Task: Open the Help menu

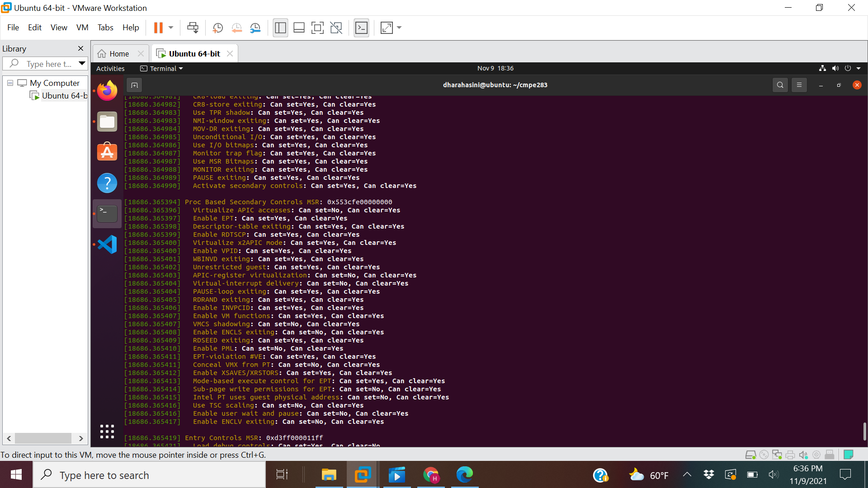Action: [x=131, y=28]
